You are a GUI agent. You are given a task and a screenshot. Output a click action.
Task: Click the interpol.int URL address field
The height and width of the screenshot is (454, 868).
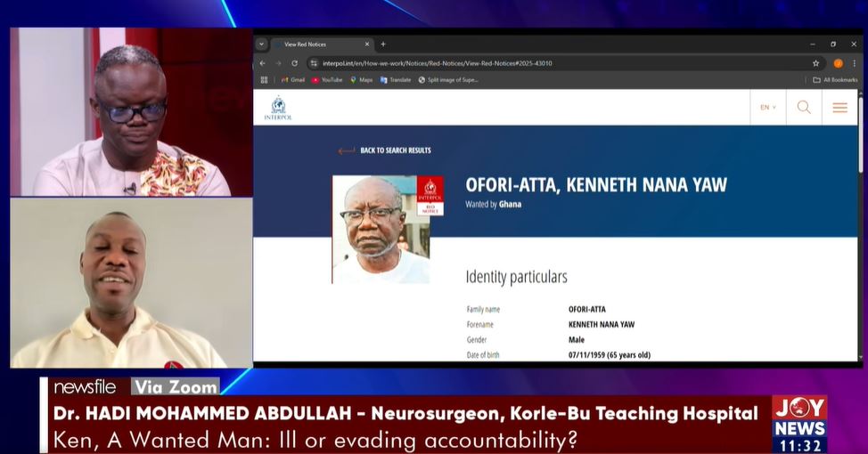coord(535,63)
